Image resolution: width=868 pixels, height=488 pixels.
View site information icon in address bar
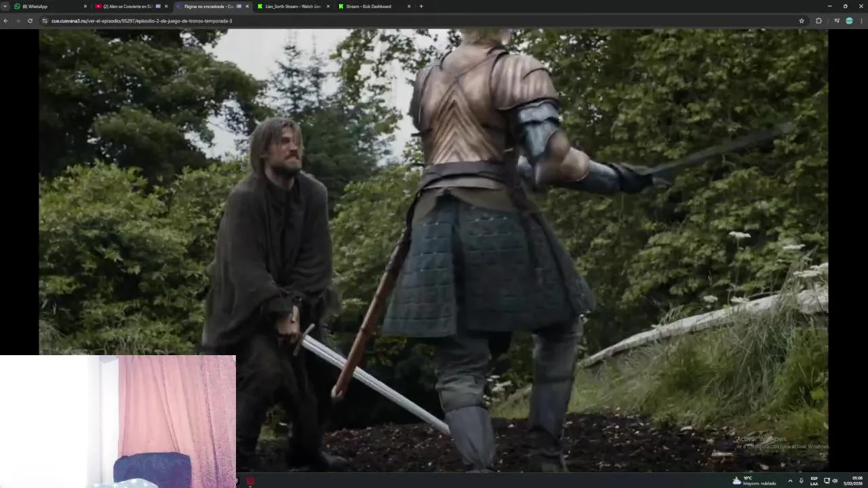click(45, 20)
